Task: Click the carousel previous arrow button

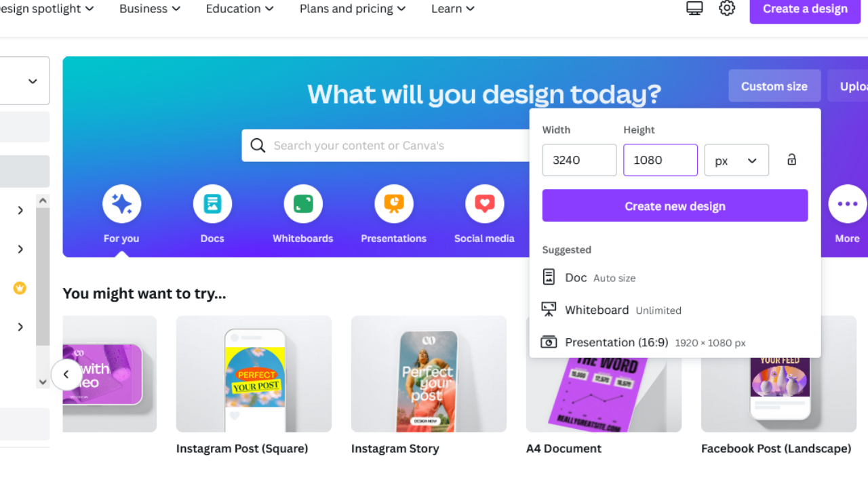Action: [x=66, y=374]
